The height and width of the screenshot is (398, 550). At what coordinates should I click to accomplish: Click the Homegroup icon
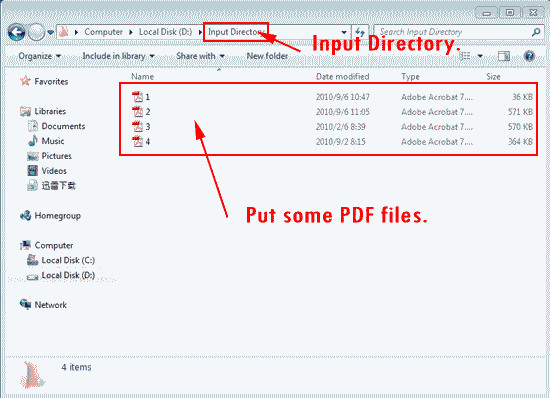[26, 216]
